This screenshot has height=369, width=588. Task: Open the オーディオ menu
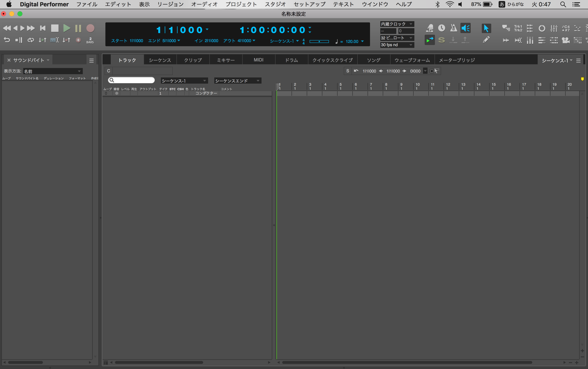[204, 4]
